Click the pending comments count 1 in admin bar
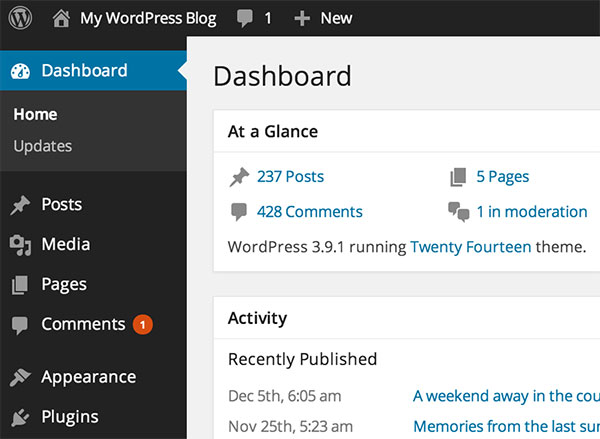The image size is (600, 439). point(268,18)
